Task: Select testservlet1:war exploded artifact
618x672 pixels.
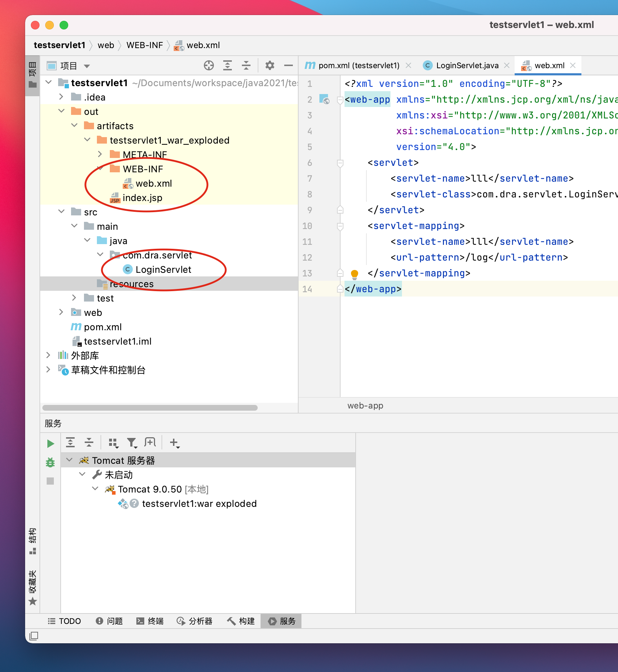Action: click(199, 504)
